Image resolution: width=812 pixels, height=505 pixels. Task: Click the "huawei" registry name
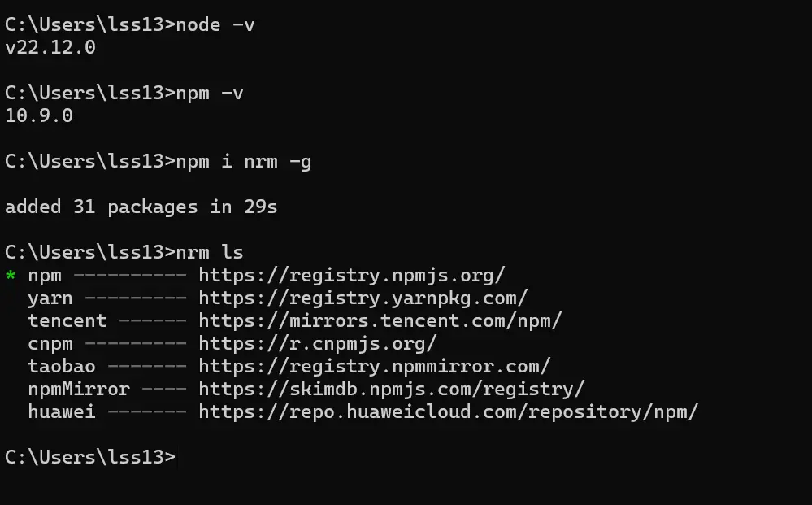62,412
